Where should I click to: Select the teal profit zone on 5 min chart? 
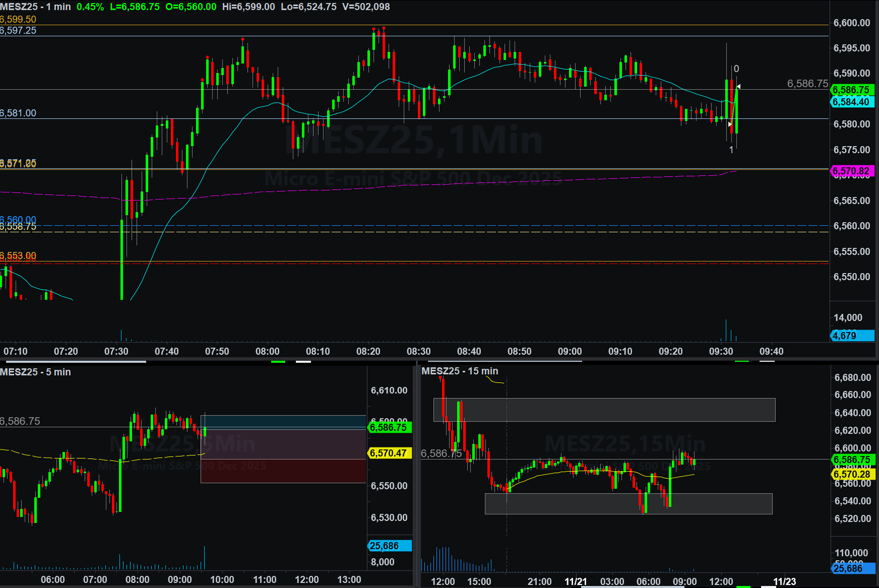(x=283, y=422)
